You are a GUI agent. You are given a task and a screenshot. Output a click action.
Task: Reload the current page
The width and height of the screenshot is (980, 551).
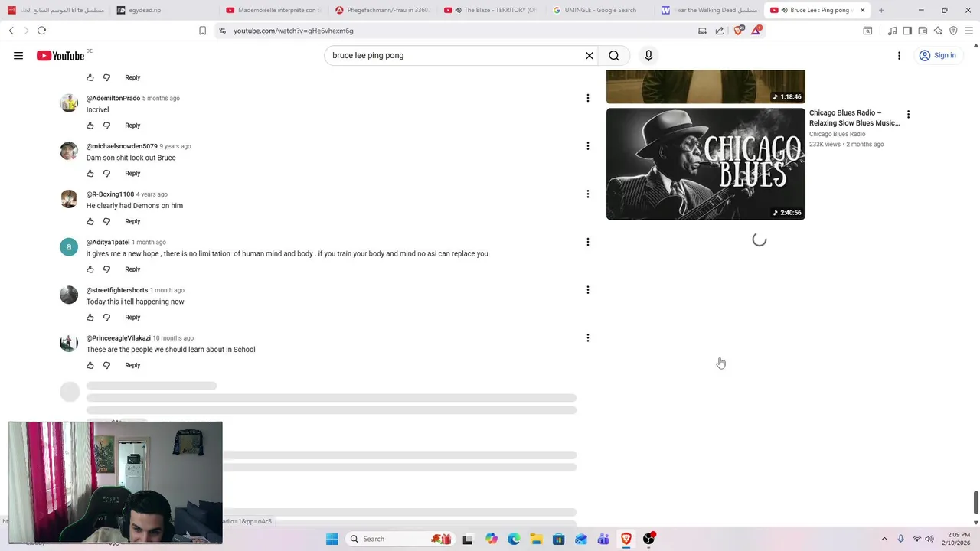tap(41, 31)
